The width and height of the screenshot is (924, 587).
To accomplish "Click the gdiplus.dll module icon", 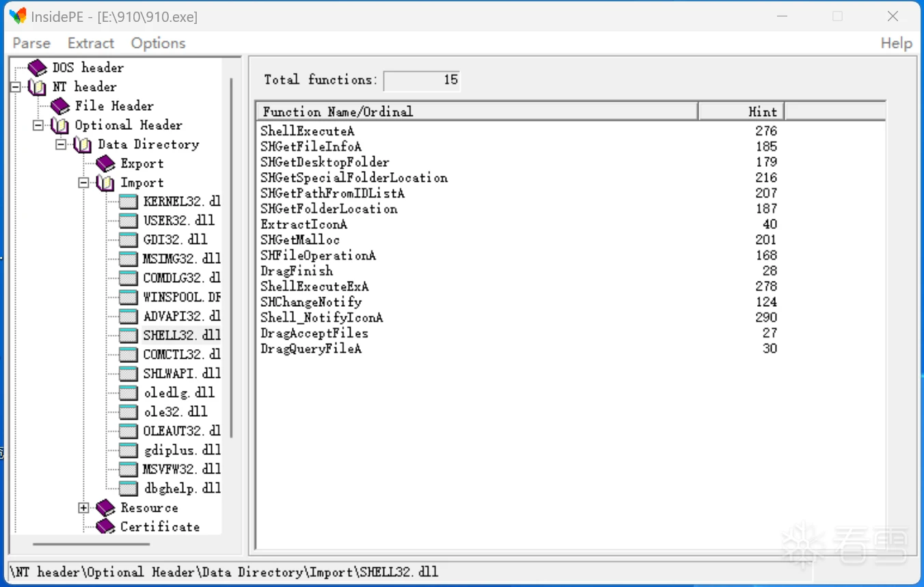I will pos(128,450).
